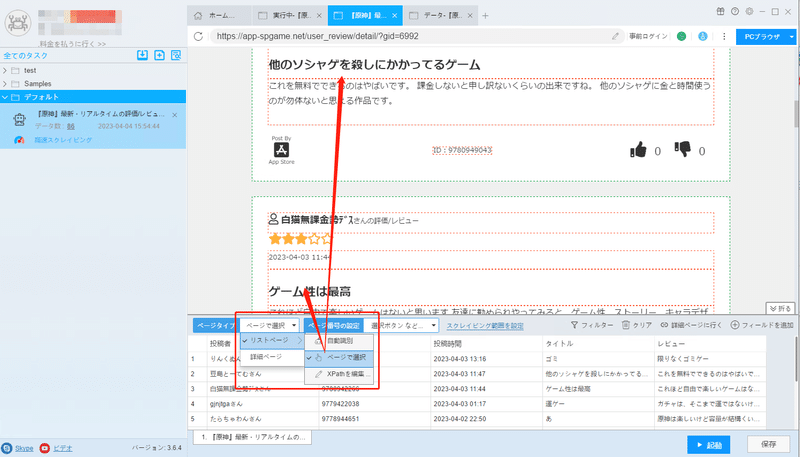Viewport: 800px width, 457px height.
Task: Close the 実行中 tab
Action: tap(319, 16)
